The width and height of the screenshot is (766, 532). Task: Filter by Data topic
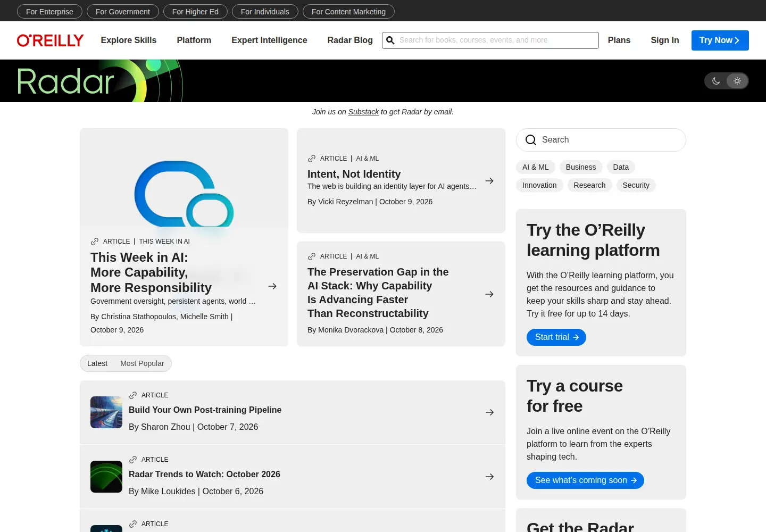(621, 167)
